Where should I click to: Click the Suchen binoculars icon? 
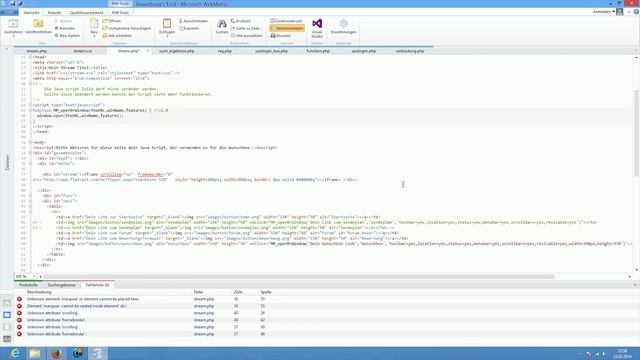pos(222,24)
